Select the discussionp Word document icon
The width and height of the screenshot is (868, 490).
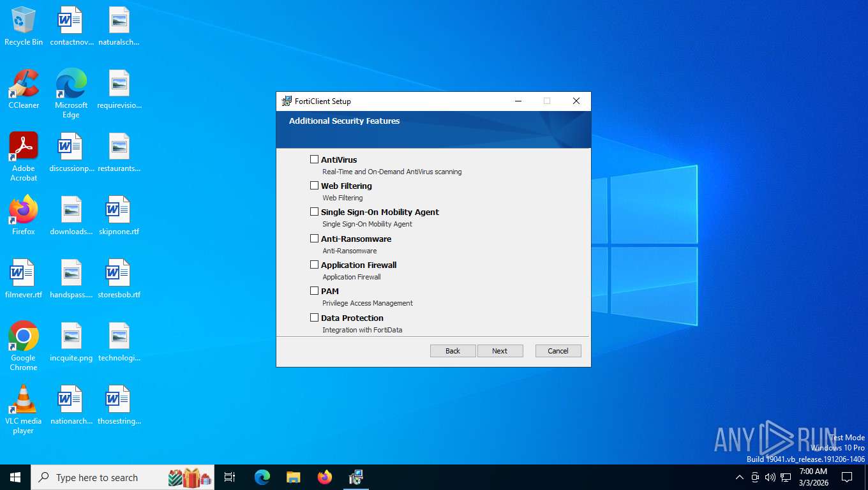click(71, 152)
